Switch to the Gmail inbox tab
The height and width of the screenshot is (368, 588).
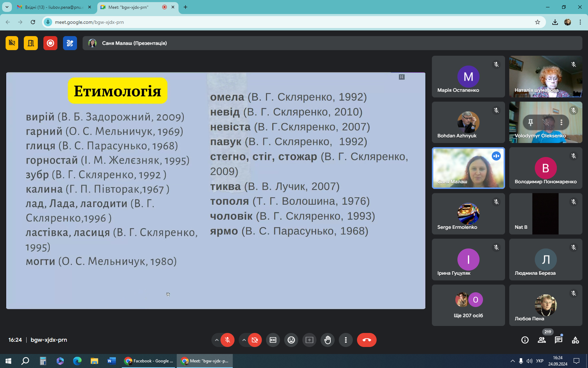(52, 7)
